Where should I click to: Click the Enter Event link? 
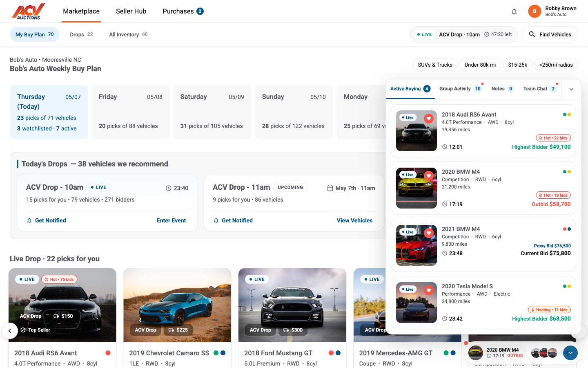171,220
